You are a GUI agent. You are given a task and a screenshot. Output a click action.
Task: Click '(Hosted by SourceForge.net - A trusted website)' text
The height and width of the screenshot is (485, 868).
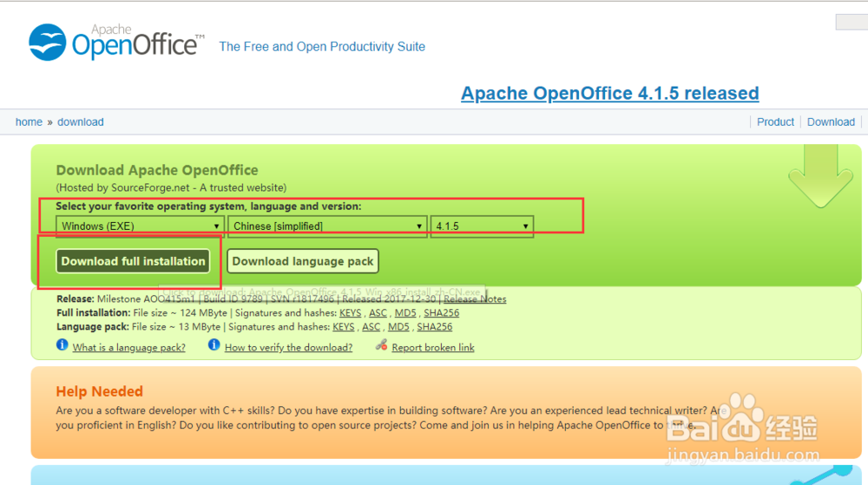point(171,188)
